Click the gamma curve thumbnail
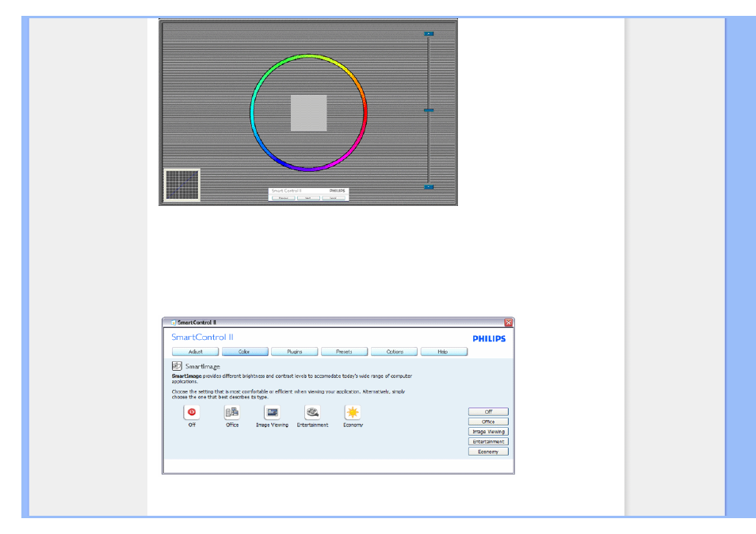756x534 pixels. click(182, 185)
